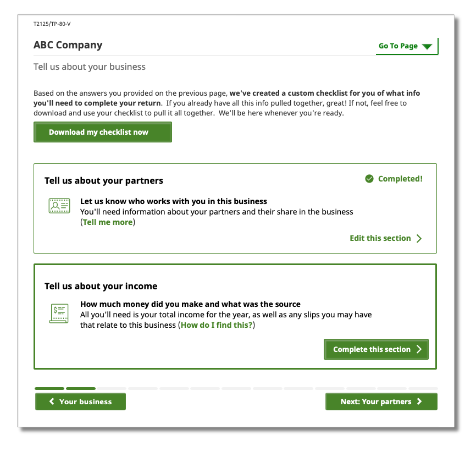The height and width of the screenshot is (451, 476).
Task: Click the left arrow on Your business
Action: 52,402
